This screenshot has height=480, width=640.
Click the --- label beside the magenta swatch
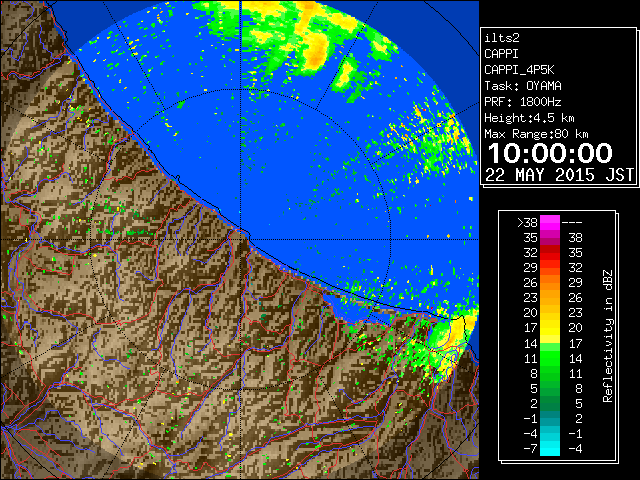tap(572, 223)
